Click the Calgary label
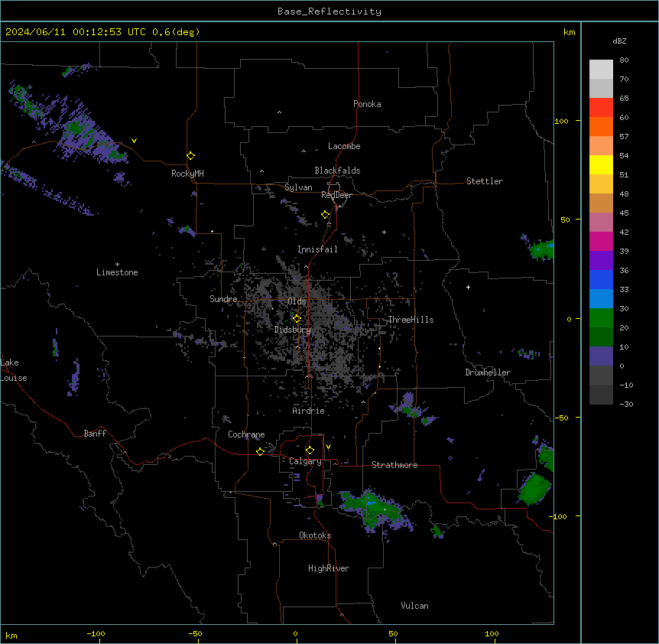 pyautogui.click(x=305, y=461)
